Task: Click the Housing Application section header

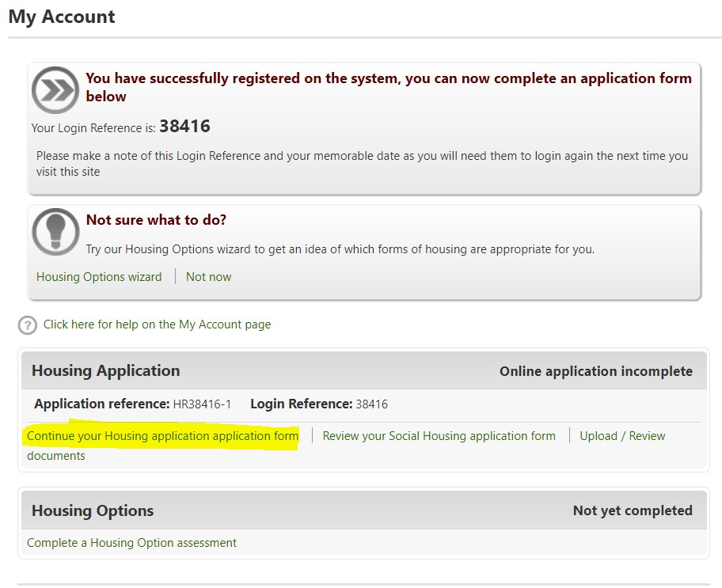Action: click(x=106, y=371)
